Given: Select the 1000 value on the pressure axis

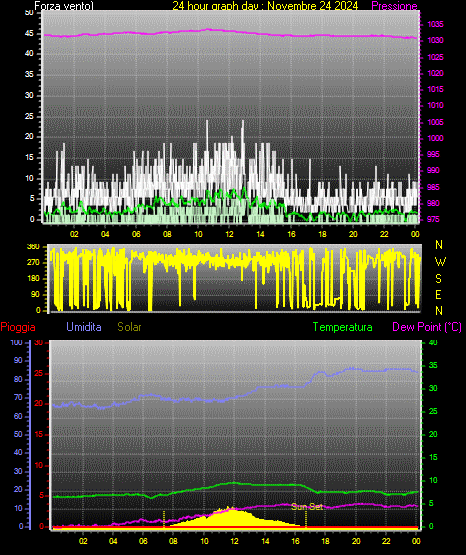Looking at the screenshot, I should click(435, 138).
